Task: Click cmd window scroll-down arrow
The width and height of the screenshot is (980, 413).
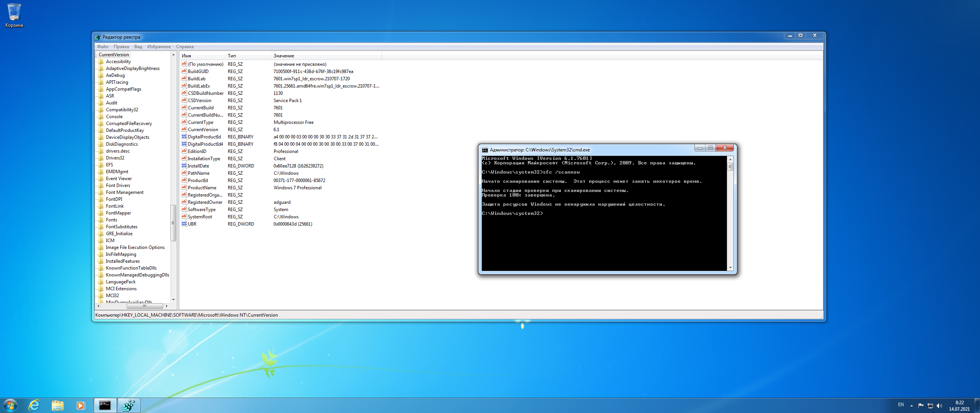Action: 730,268
